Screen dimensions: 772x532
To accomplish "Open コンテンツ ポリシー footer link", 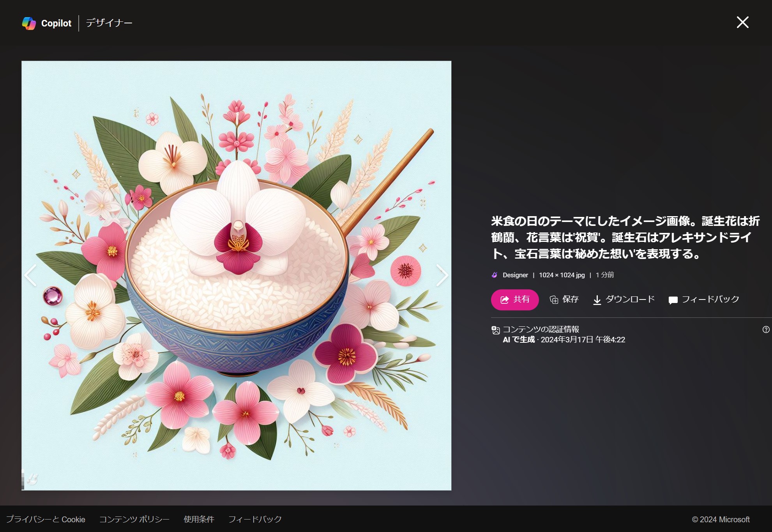I will 134,519.
